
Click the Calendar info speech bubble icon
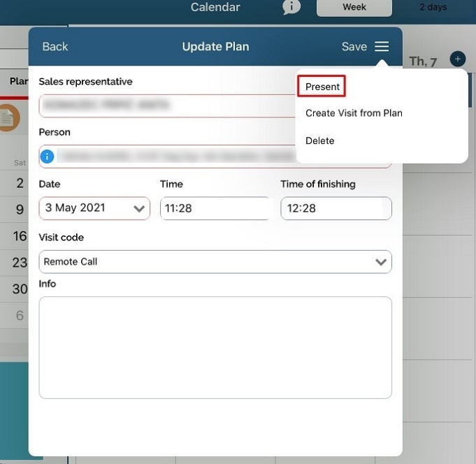click(x=291, y=7)
